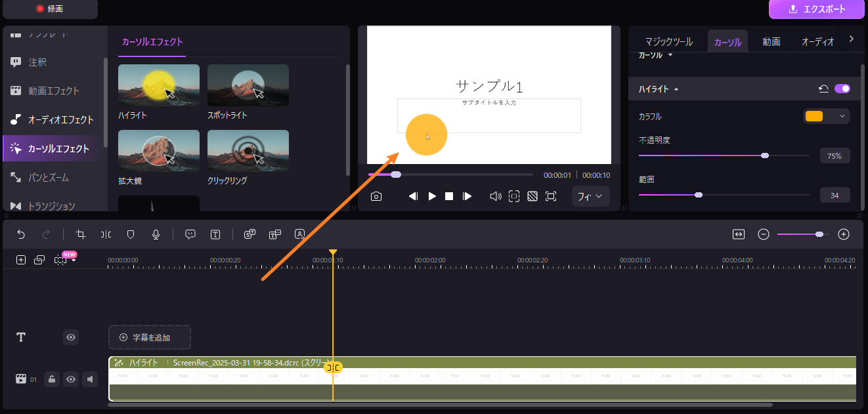Screen dimensions: 868x414
Task: Select the クリックリング effect thumbnail
Action: 248,151
